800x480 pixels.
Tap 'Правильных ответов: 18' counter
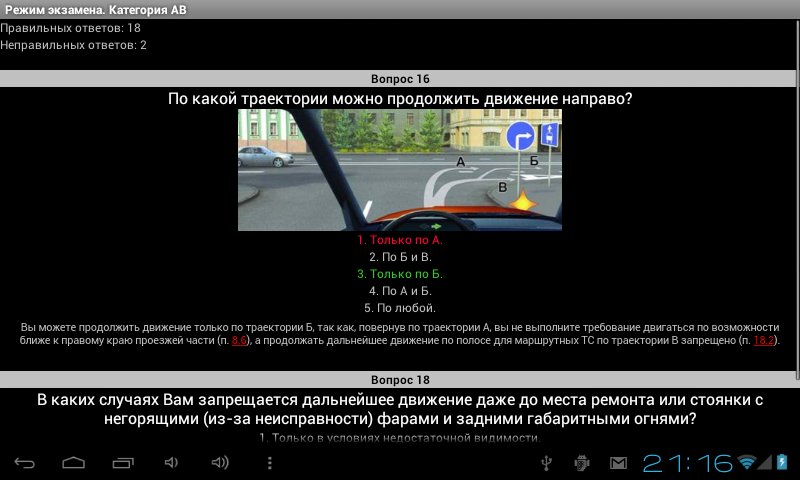tap(70, 28)
